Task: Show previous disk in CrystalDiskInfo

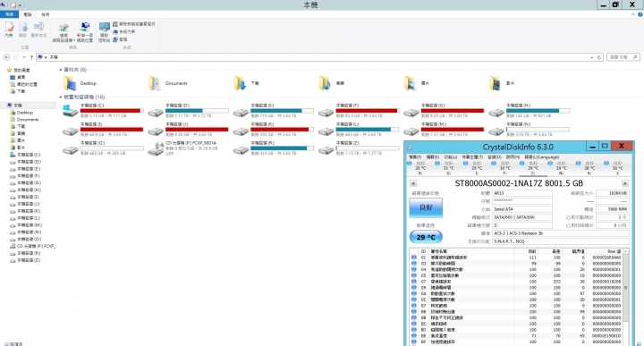Action: click(413, 183)
